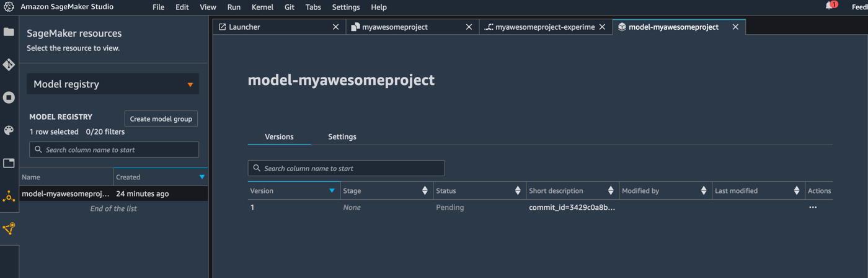Expand the Model registry dropdown
This screenshot has height=278, width=868.
pos(113,84)
